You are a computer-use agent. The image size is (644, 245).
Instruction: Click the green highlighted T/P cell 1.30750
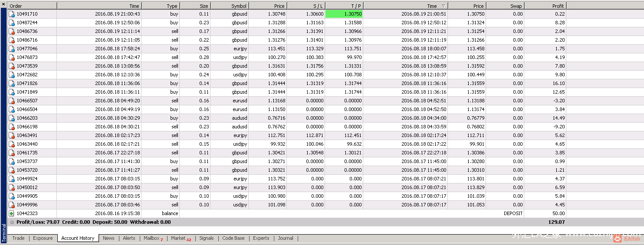tap(344, 14)
